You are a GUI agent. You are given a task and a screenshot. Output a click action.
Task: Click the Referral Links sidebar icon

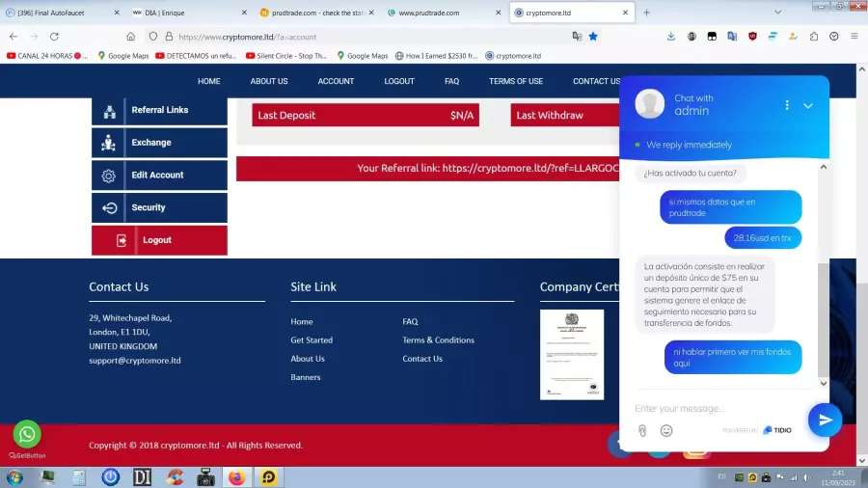[x=109, y=110]
